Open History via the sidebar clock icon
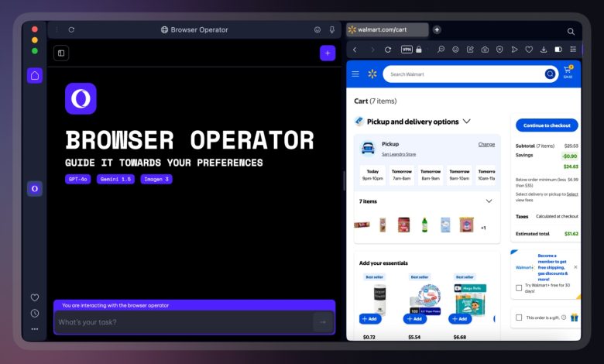Viewport: 604px width, 364px height. point(35,313)
